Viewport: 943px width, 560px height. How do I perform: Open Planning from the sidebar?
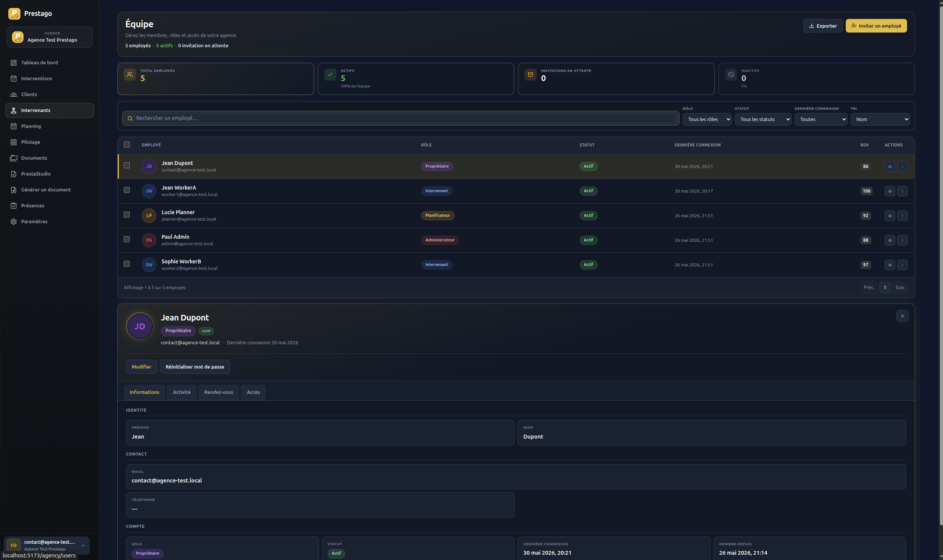pyautogui.click(x=50, y=126)
